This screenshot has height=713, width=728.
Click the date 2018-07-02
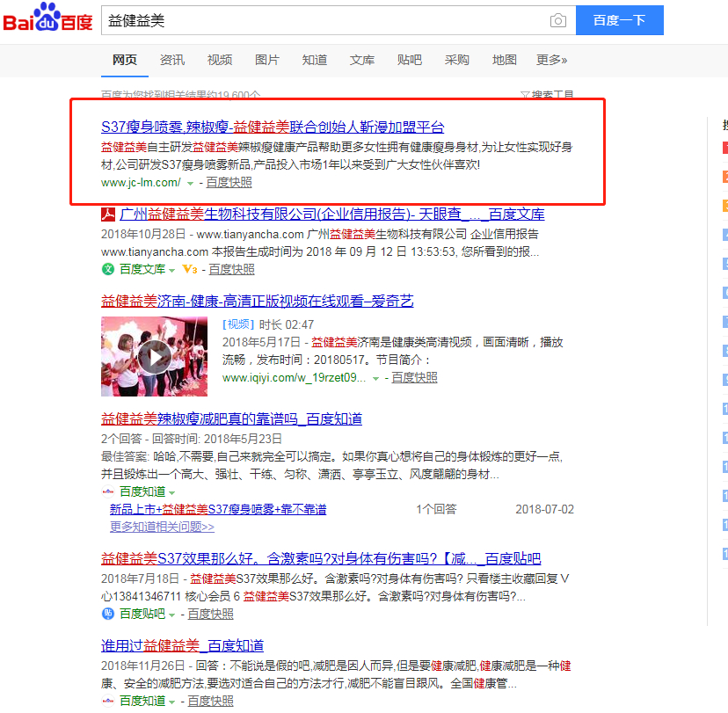pyautogui.click(x=544, y=509)
